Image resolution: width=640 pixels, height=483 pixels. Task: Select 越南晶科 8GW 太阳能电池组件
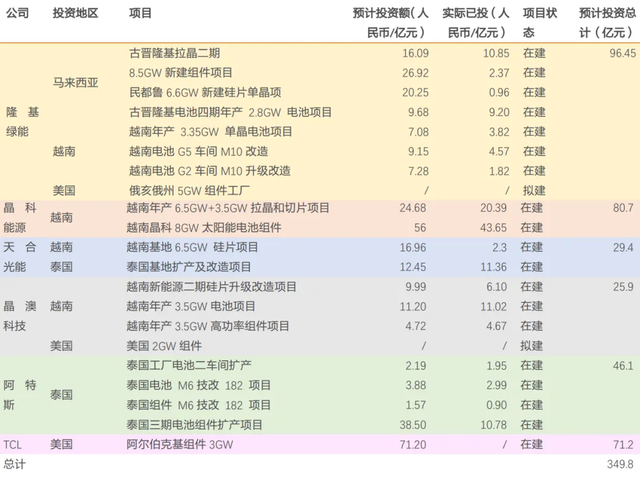pos(204,227)
